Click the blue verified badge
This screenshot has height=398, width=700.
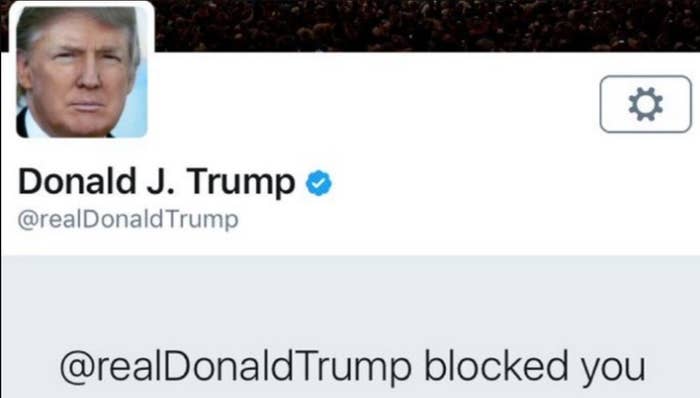click(319, 183)
